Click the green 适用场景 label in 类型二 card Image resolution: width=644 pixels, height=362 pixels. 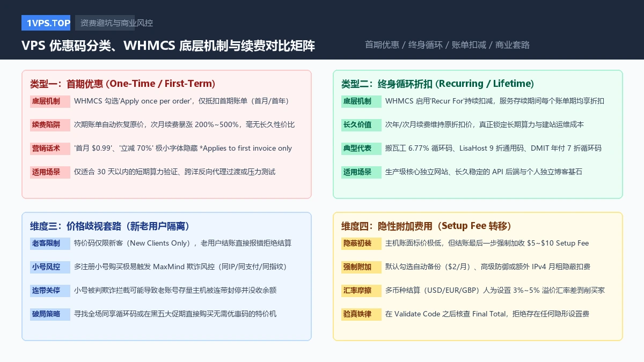pos(361,172)
